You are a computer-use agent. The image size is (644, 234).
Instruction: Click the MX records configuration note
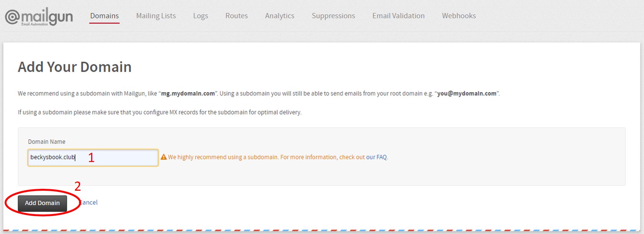[x=160, y=112]
